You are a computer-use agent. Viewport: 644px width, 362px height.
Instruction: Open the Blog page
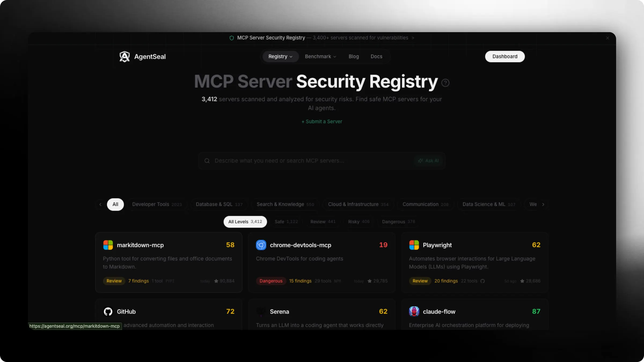[354, 57]
